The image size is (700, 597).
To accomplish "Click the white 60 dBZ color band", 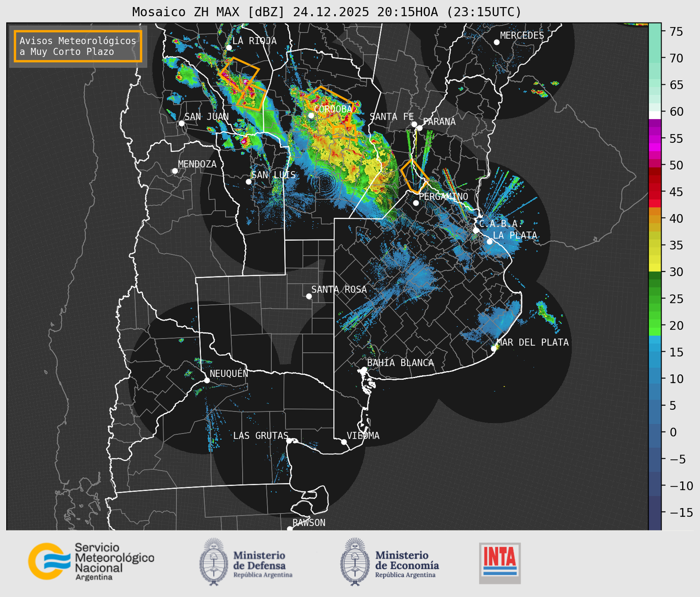I will 654,115.
